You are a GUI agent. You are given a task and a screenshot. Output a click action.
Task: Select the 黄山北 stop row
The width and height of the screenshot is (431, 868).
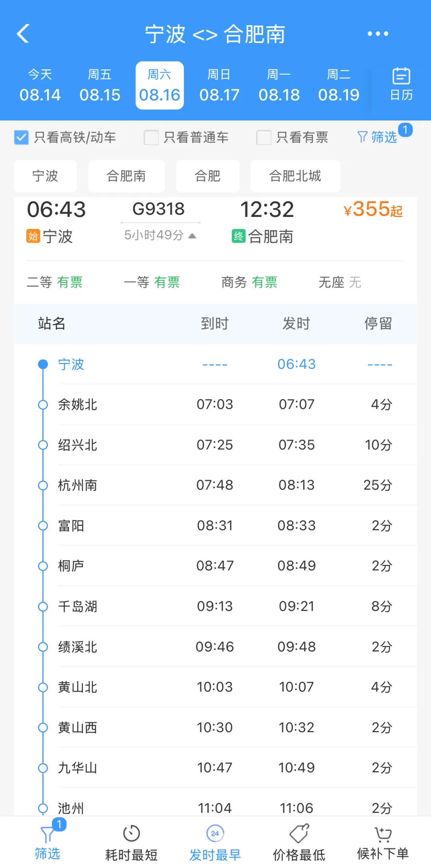pyautogui.click(x=215, y=687)
